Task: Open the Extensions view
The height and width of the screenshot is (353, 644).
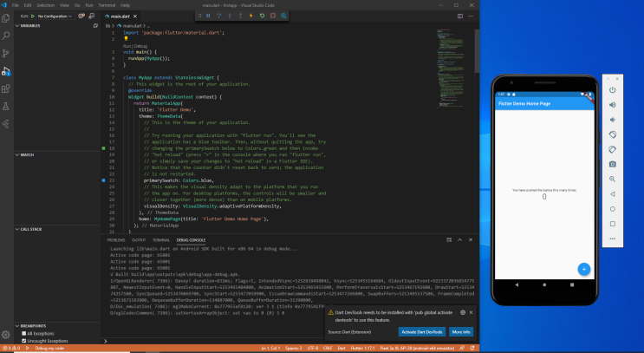Action: coord(6,88)
